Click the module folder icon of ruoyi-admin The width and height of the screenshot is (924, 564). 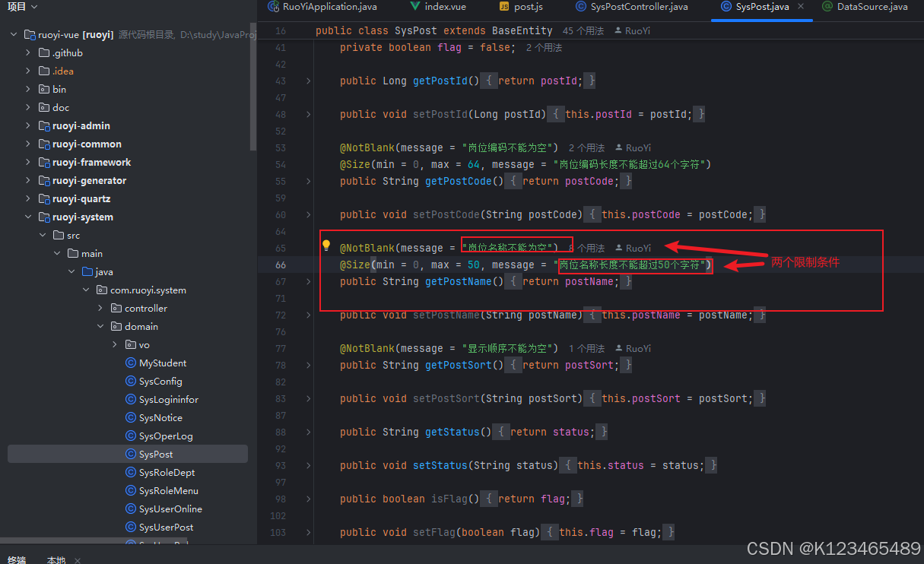coord(44,126)
